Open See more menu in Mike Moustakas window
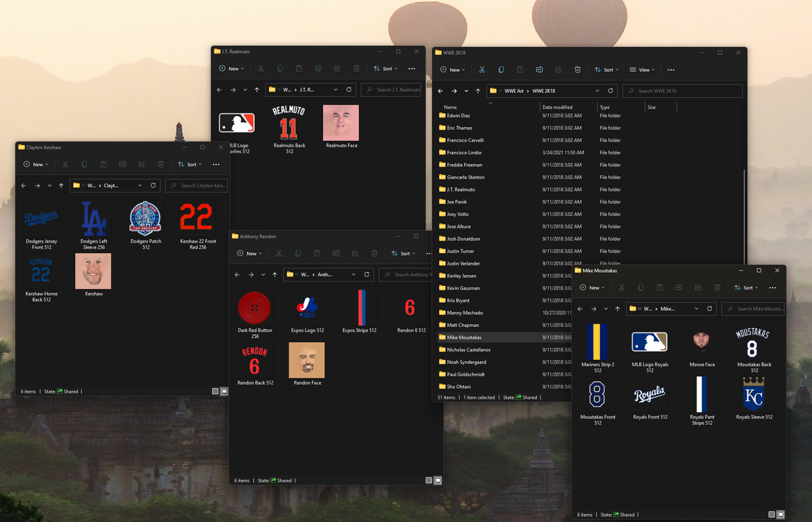Screen dimensions: 812x522 pos(772,288)
